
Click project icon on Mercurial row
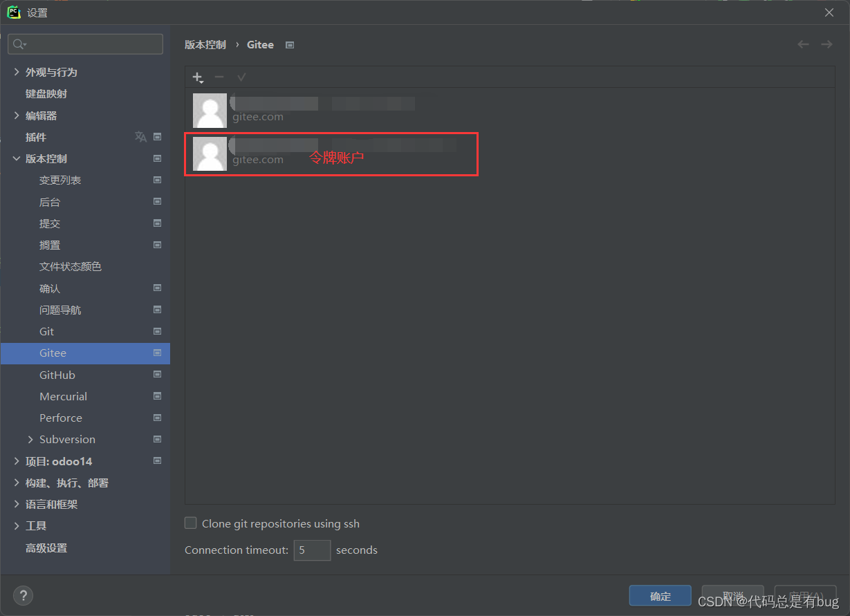point(158,396)
